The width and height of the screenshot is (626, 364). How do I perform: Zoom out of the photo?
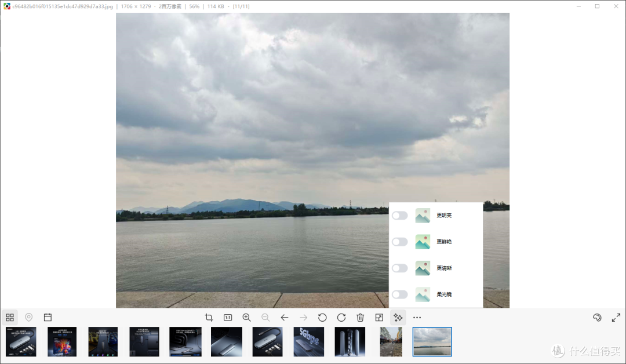pyautogui.click(x=265, y=317)
